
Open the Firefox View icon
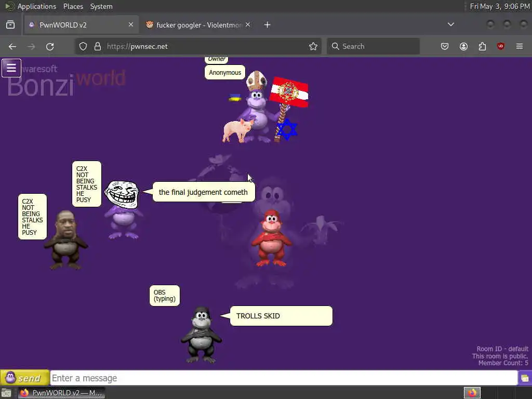click(x=10, y=25)
